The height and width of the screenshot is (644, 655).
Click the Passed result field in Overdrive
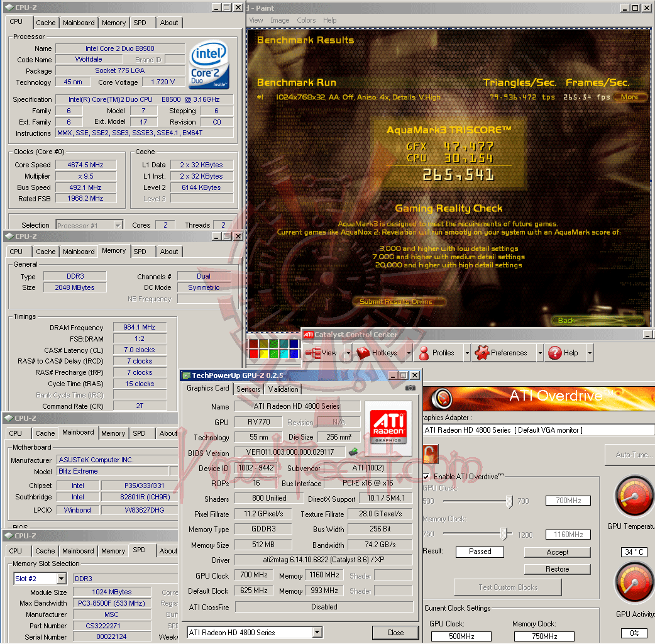[x=480, y=552]
